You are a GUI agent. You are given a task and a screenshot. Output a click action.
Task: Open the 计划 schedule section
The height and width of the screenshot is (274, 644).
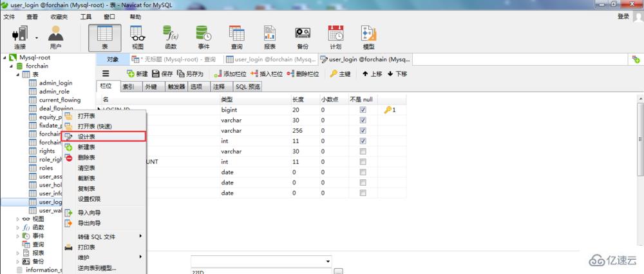336,37
